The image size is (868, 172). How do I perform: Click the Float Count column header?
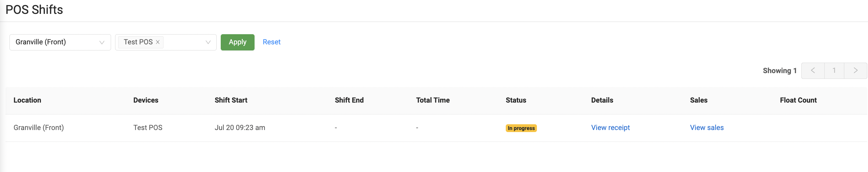[798, 100]
